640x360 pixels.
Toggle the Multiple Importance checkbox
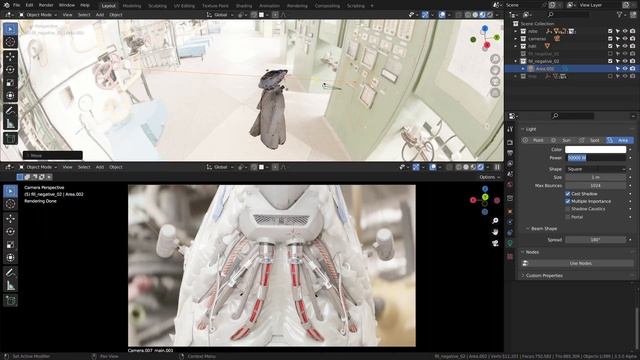[568, 201]
